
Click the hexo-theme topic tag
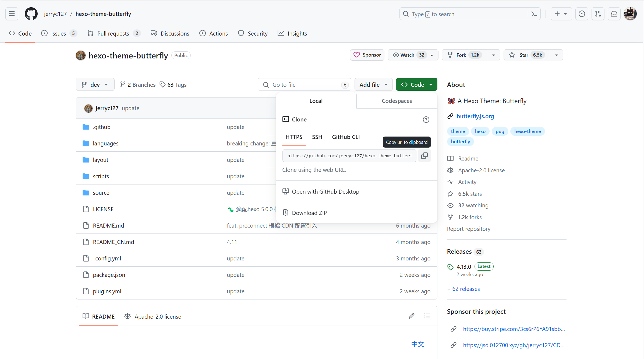(528, 131)
